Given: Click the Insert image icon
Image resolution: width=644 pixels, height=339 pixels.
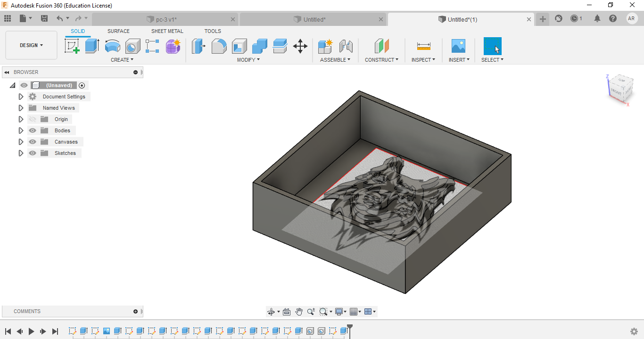Looking at the screenshot, I should pos(458,46).
